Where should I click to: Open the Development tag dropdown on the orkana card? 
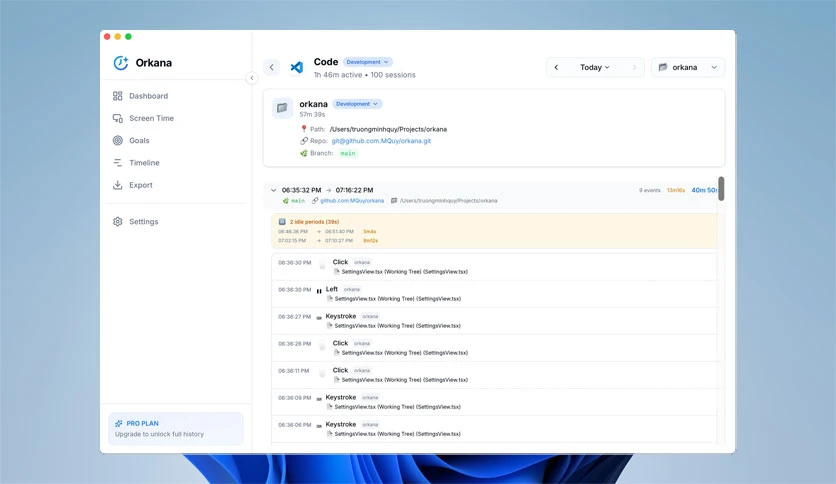[357, 104]
